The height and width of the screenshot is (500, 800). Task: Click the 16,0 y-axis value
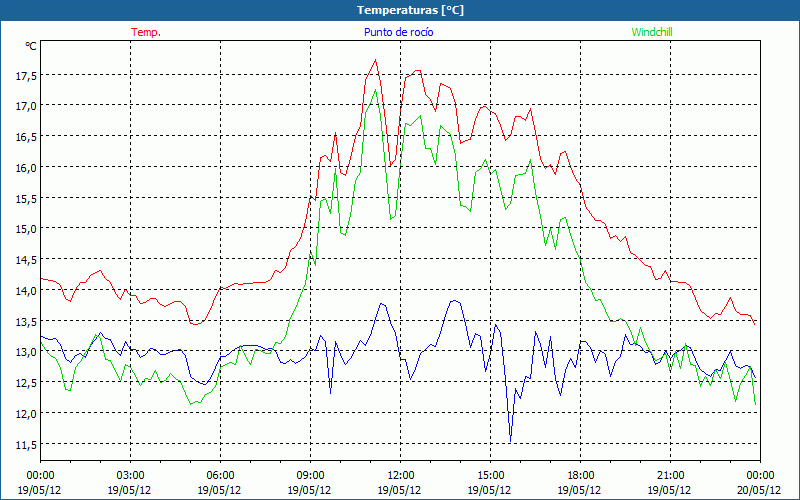click(x=26, y=167)
